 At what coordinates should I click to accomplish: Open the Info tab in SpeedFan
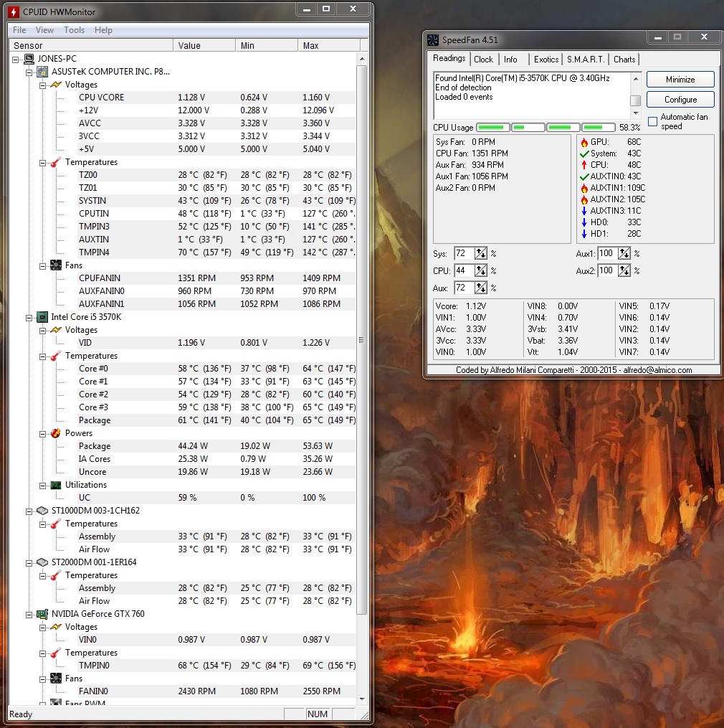[510, 60]
